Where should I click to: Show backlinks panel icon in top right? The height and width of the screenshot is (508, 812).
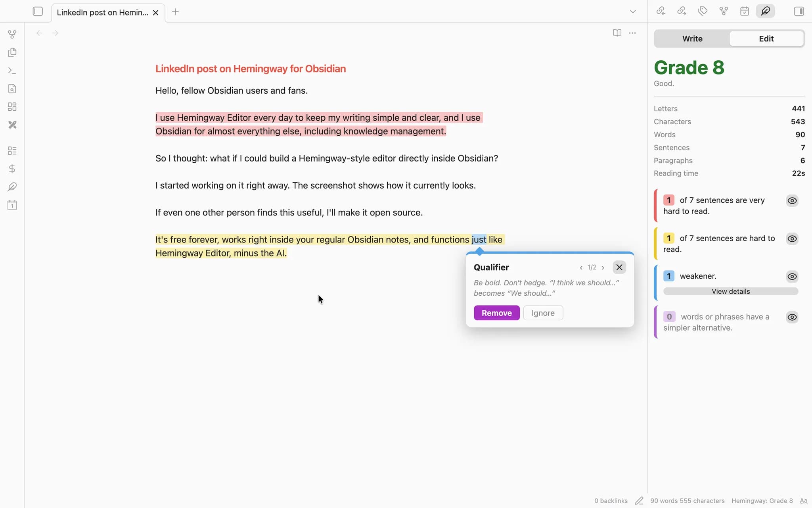click(x=661, y=11)
